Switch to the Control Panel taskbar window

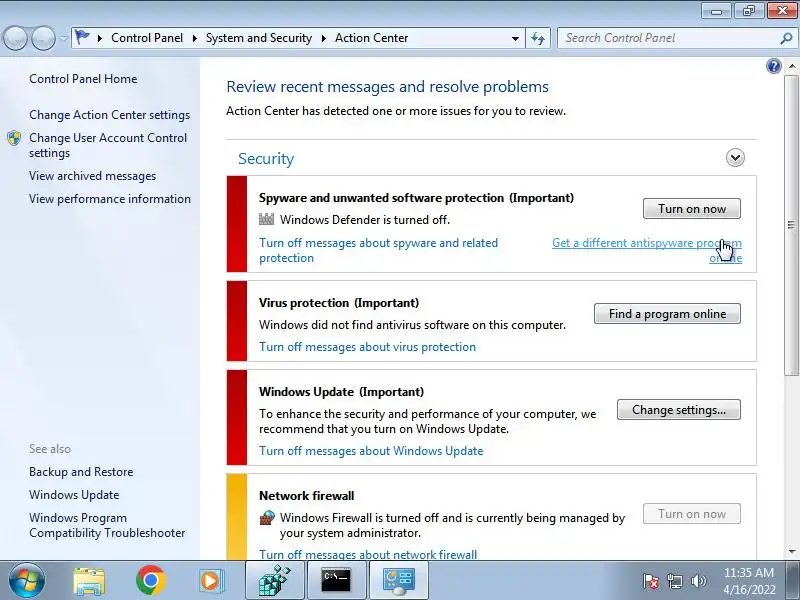398,580
